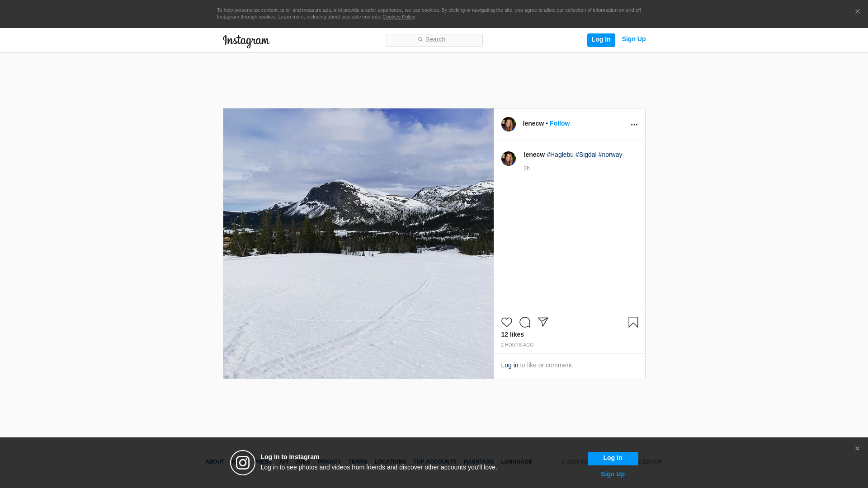Open the #Sigdal hashtag link
This screenshot has width=868, height=488.
click(x=585, y=155)
